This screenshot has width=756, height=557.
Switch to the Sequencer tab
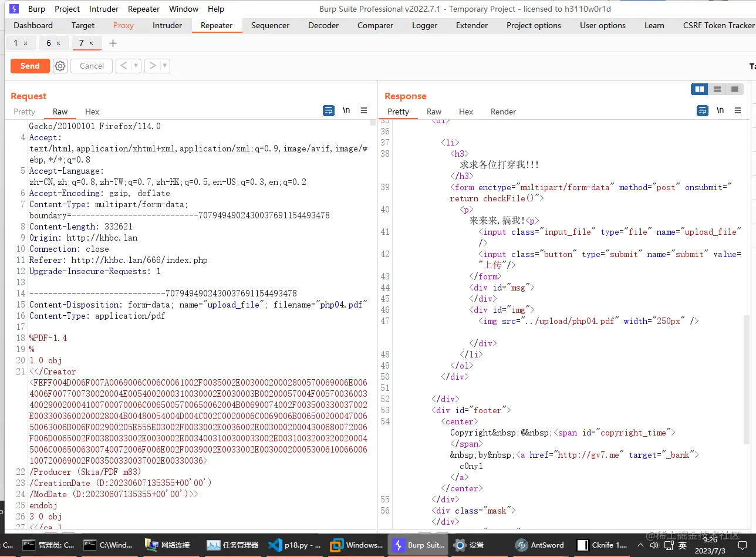270,25
